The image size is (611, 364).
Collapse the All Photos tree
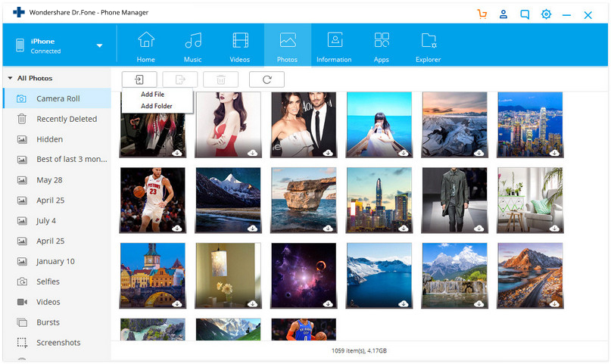(9, 78)
